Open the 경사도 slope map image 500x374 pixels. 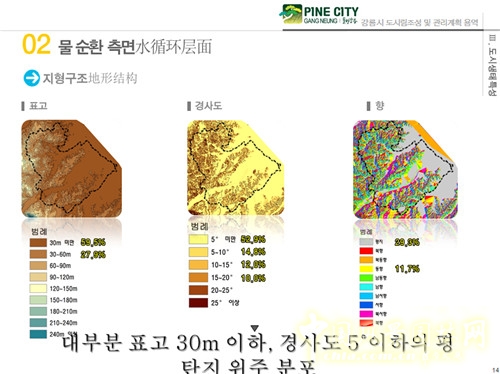click(236, 167)
